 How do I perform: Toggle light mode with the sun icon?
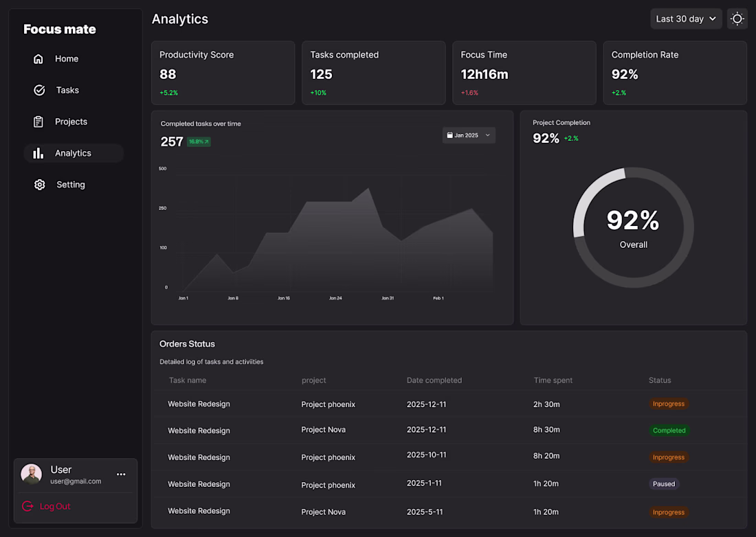(737, 19)
